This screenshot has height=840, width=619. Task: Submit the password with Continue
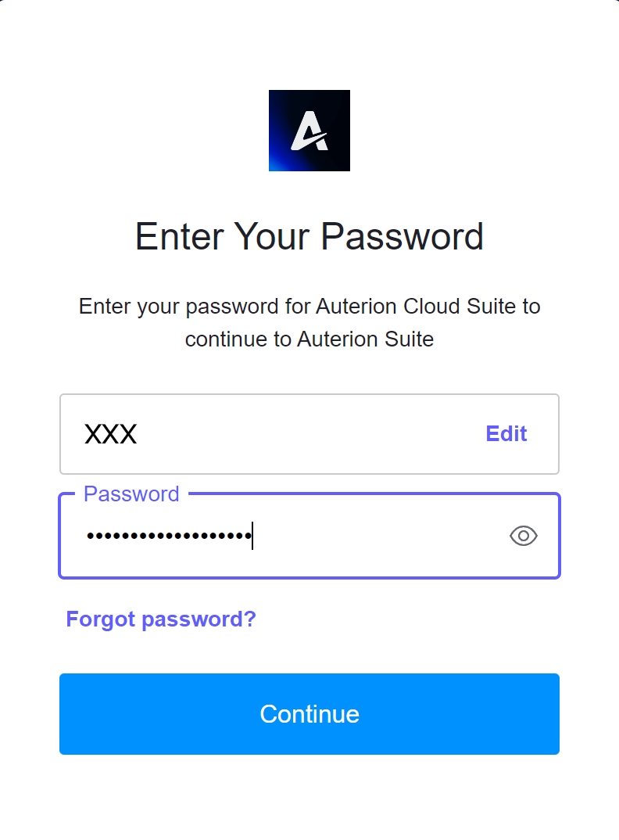pyautogui.click(x=309, y=714)
